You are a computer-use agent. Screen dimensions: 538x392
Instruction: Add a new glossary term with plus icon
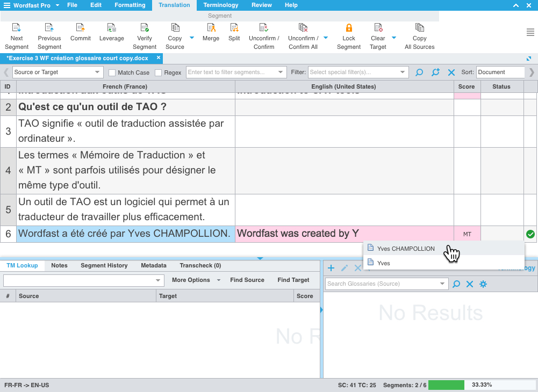[x=331, y=268]
